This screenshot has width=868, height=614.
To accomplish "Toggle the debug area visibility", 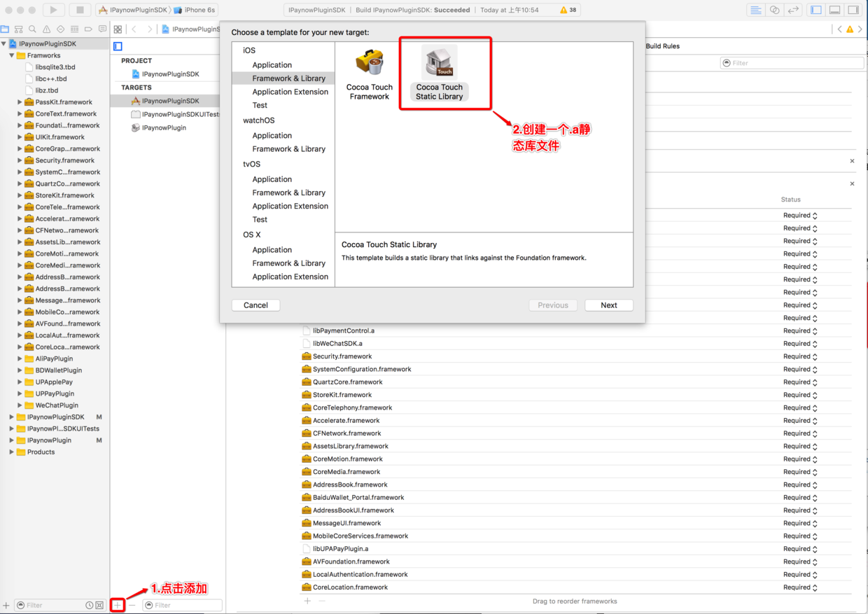I will (835, 10).
